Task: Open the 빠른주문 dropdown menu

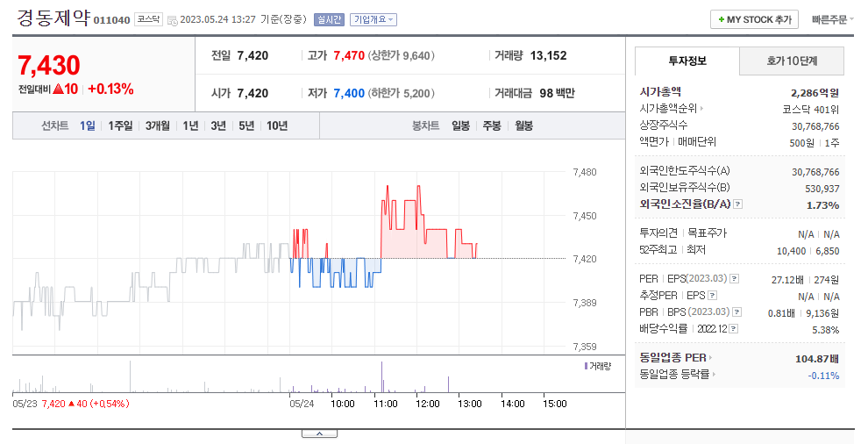Action: pyautogui.click(x=833, y=19)
